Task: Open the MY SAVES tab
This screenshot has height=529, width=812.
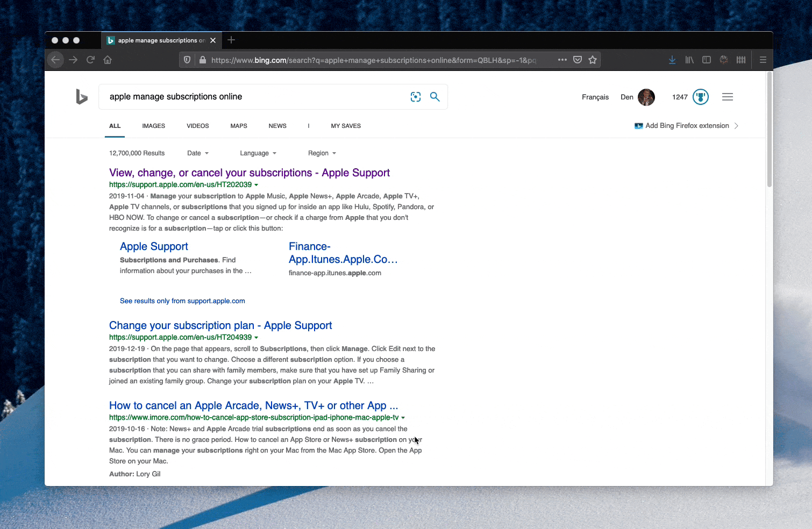Action: (346, 126)
